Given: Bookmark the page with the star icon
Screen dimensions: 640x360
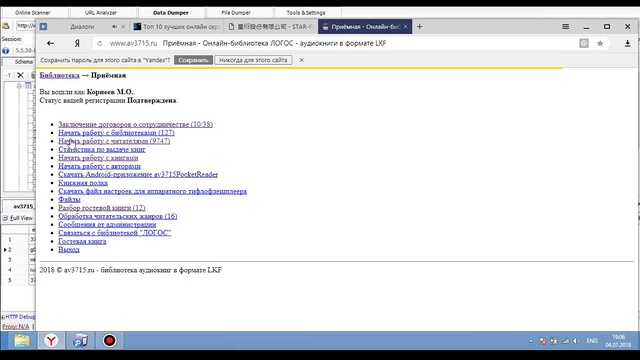Looking at the screenshot, I should tap(600, 43).
